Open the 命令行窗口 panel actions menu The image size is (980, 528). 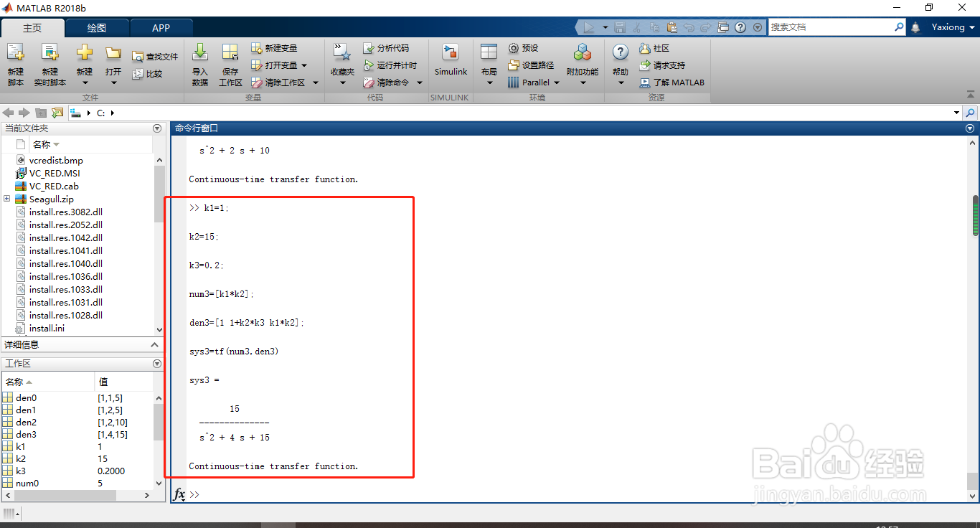(x=970, y=128)
